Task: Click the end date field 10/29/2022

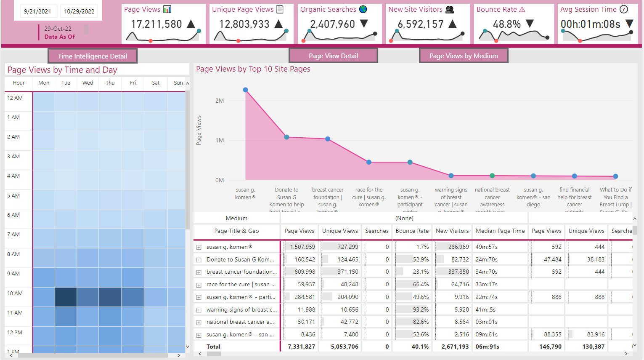Action: (79, 11)
